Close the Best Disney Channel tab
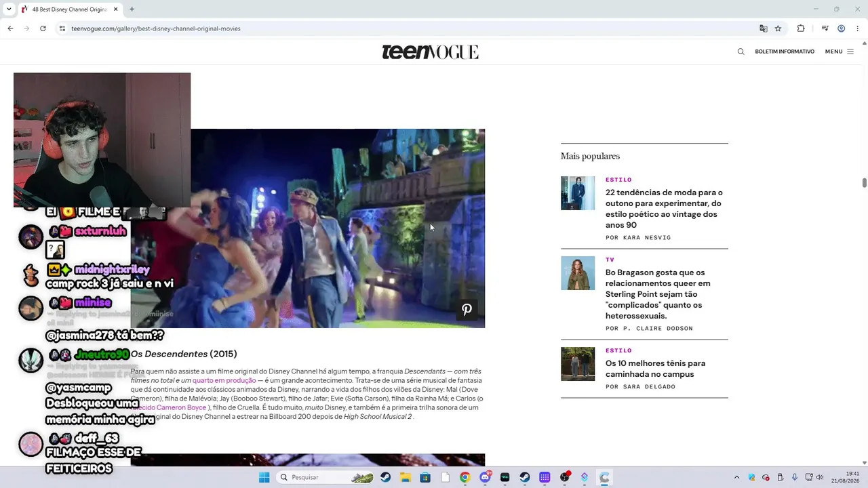The width and height of the screenshot is (868, 488). (x=116, y=9)
